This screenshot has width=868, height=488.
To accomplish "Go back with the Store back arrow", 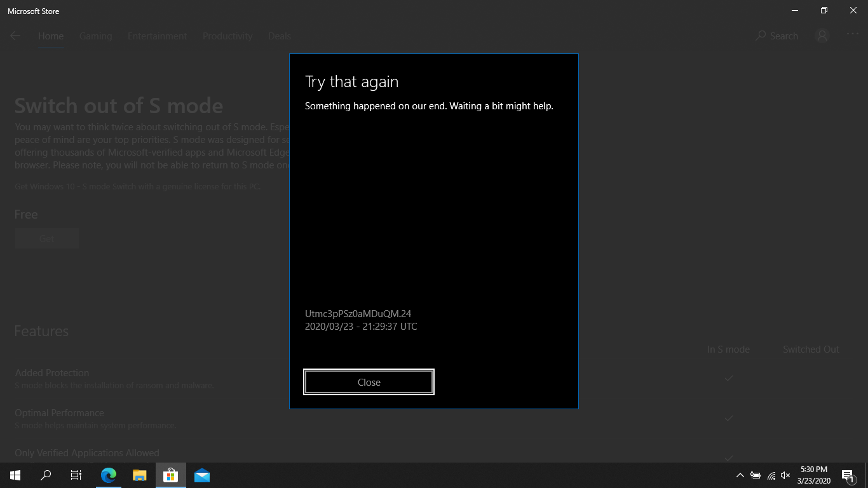I will click(15, 36).
